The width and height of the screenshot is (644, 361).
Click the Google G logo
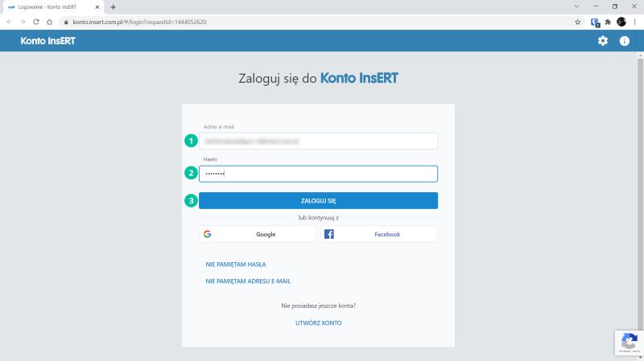pos(208,234)
